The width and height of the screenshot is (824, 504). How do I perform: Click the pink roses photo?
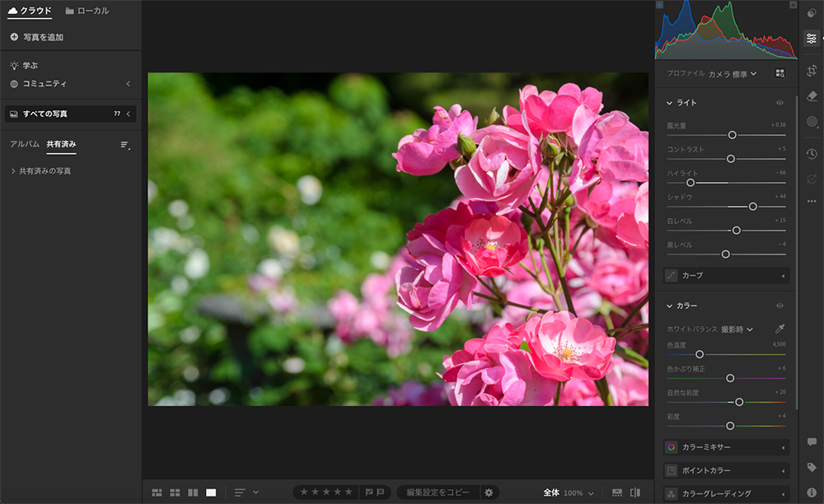(x=398, y=239)
